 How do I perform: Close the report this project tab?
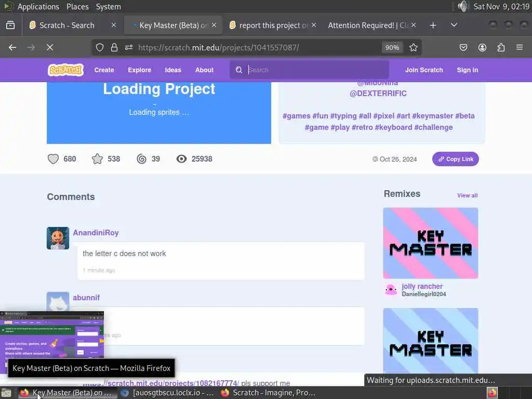pos(314,25)
